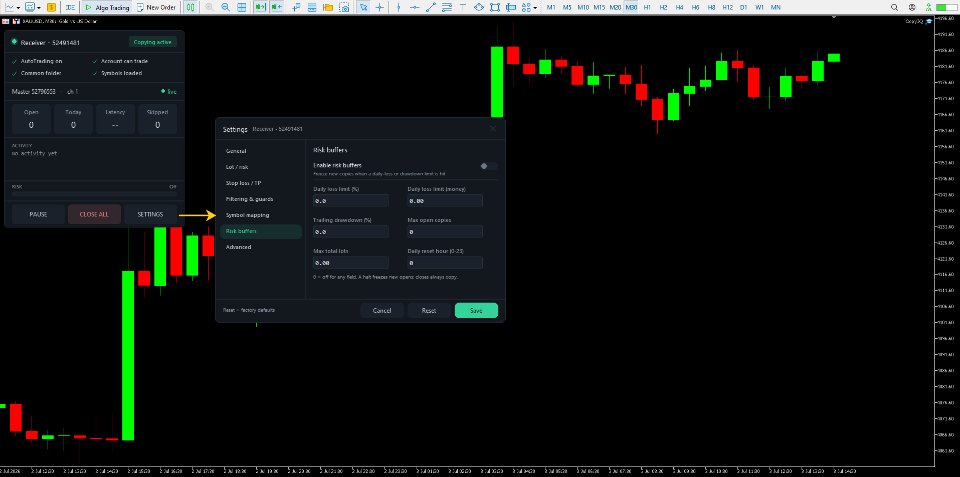Click the PAUSE button in Receiver panel
Image resolution: width=960 pixels, height=477 pixels.
[x=38, y=214]
